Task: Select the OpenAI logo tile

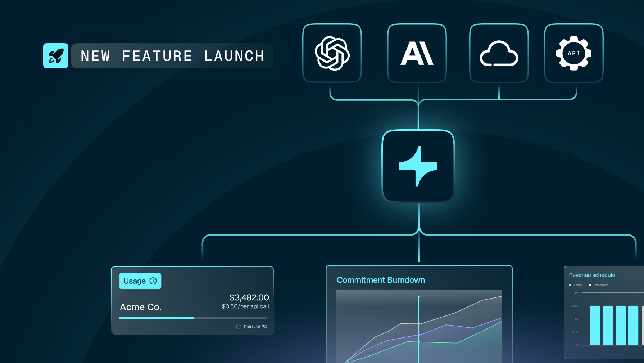Action: (x=332, y=53)
